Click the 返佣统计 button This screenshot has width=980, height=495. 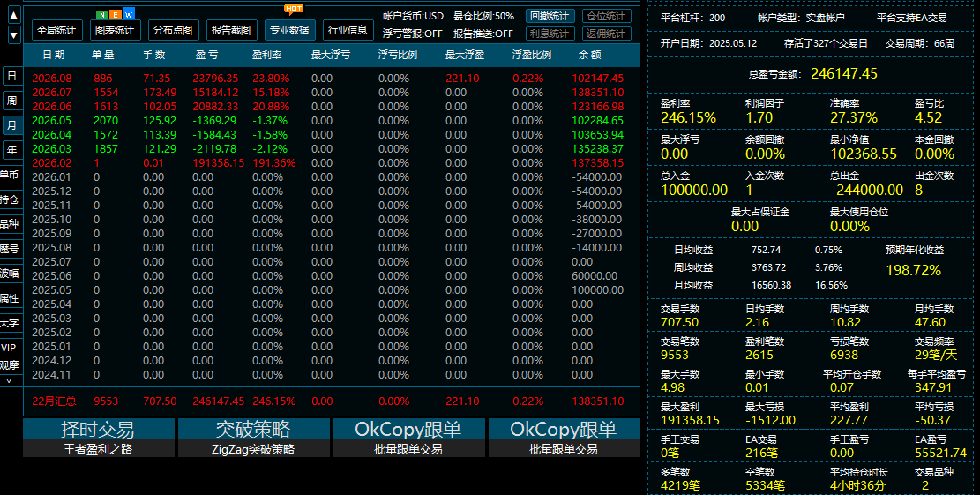coord(606,34)
